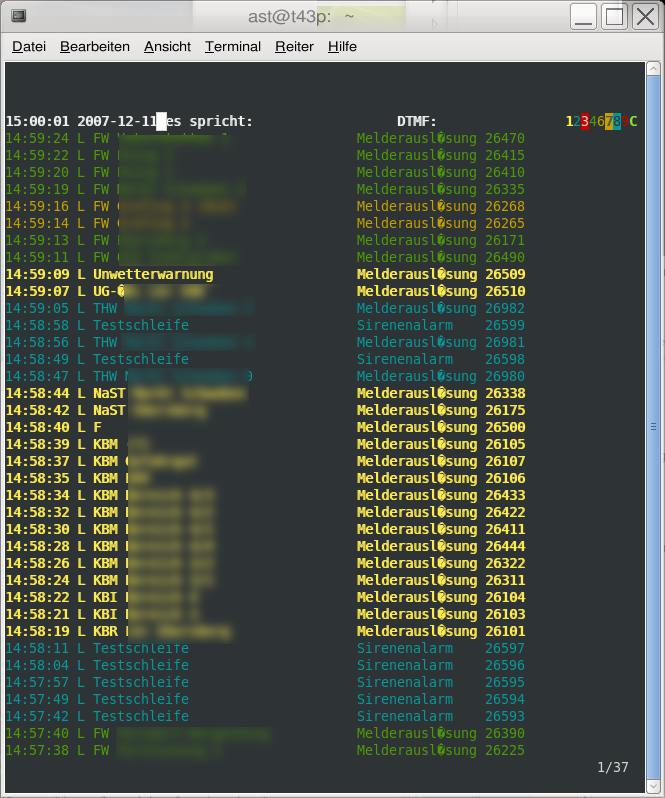665x798 pixels.
Task: Click the Hilfe menu
Action: point(342,46)
